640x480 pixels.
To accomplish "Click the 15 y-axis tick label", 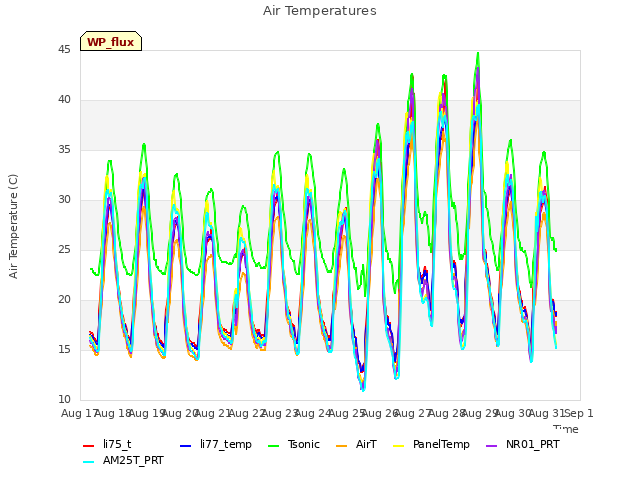I will [x=64, y=350].
